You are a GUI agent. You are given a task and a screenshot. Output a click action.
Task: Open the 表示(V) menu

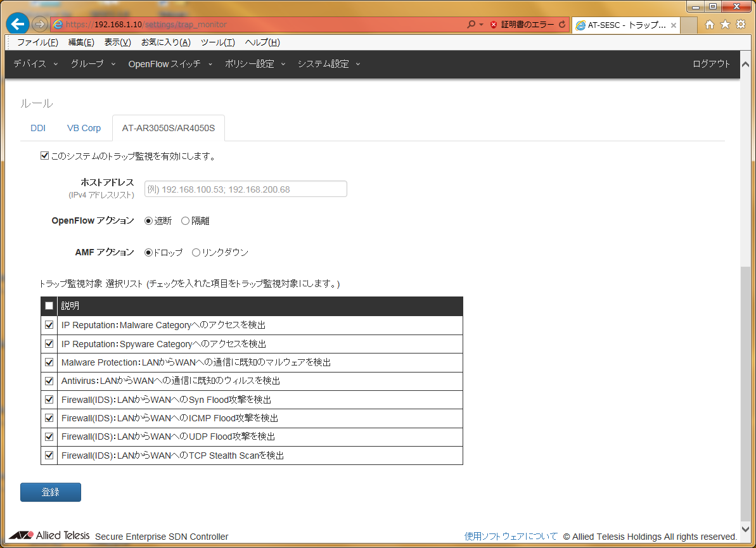click(x=118, y=42)
